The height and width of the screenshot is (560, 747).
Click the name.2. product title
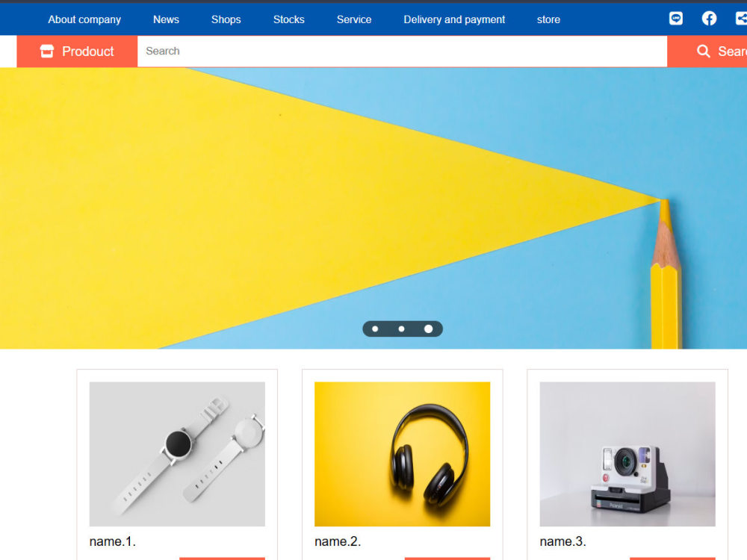click(x=338, y=541)
